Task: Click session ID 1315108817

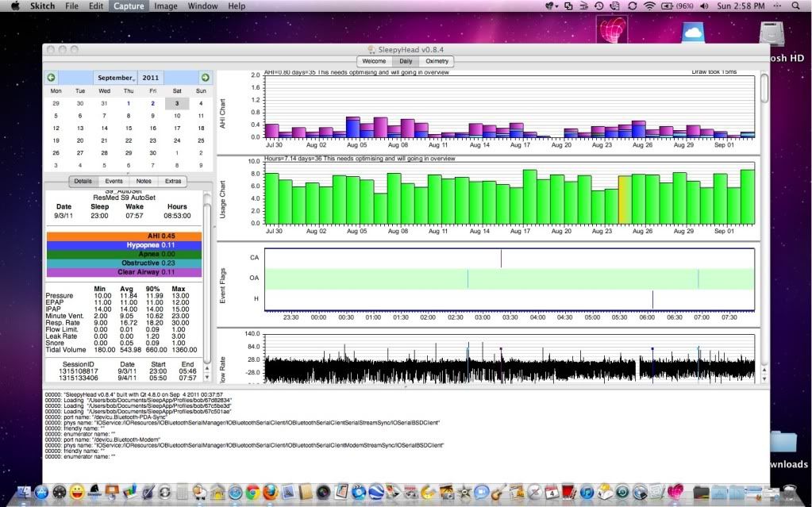Action: click(x=79, y=371)
